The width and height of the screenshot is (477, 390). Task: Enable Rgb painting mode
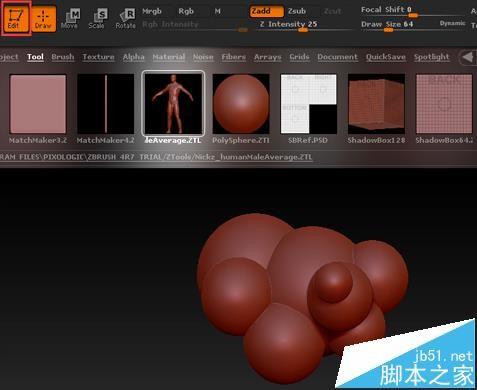(186, 11)
